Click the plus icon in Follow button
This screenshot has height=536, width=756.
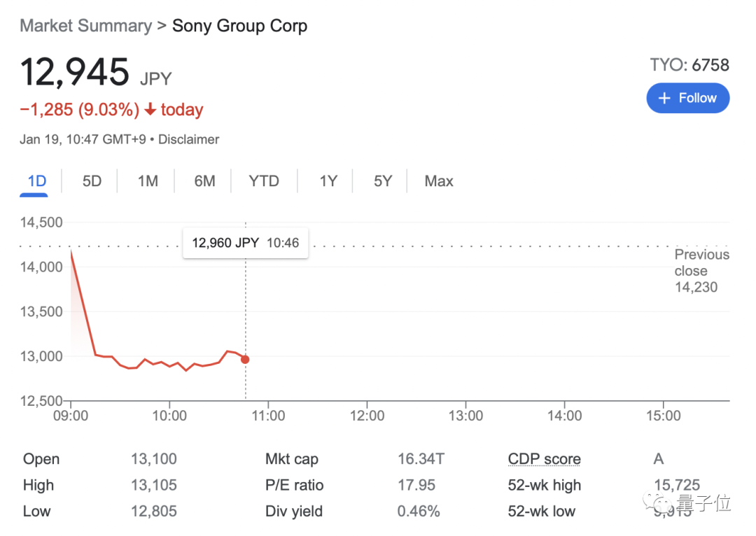point(665,98)
